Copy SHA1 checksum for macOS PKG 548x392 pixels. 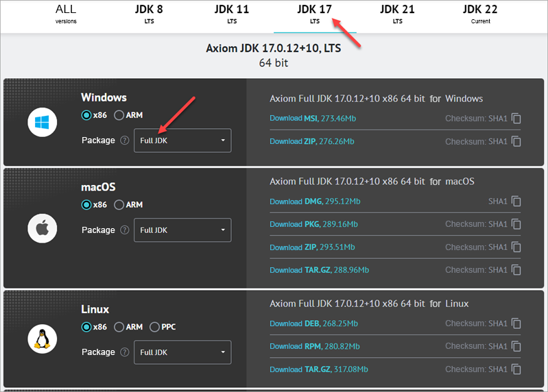(516, 224)
